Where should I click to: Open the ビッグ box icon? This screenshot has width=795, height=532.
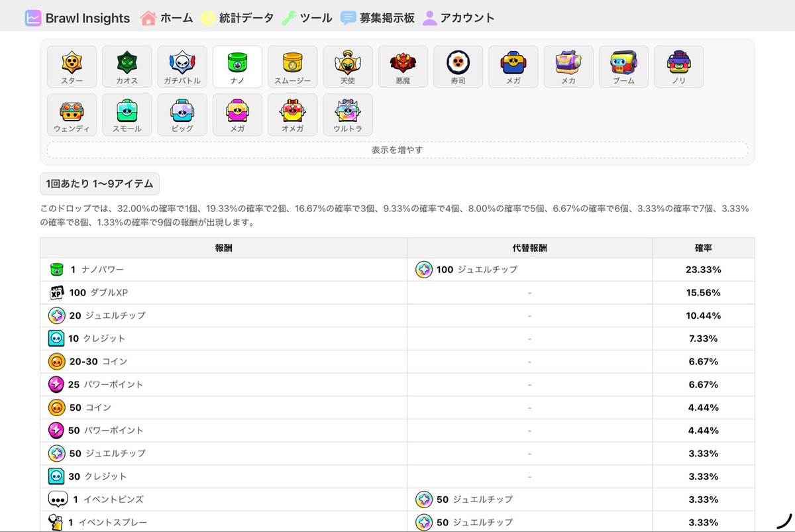tap(182, 115)
